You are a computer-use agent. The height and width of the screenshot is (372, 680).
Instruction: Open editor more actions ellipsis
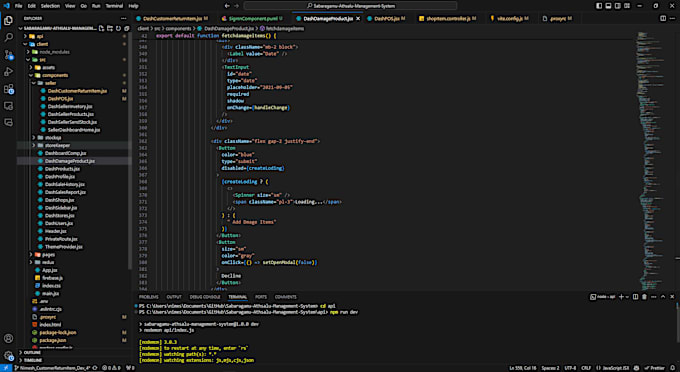pyautogui.click(x=672, y=18)
